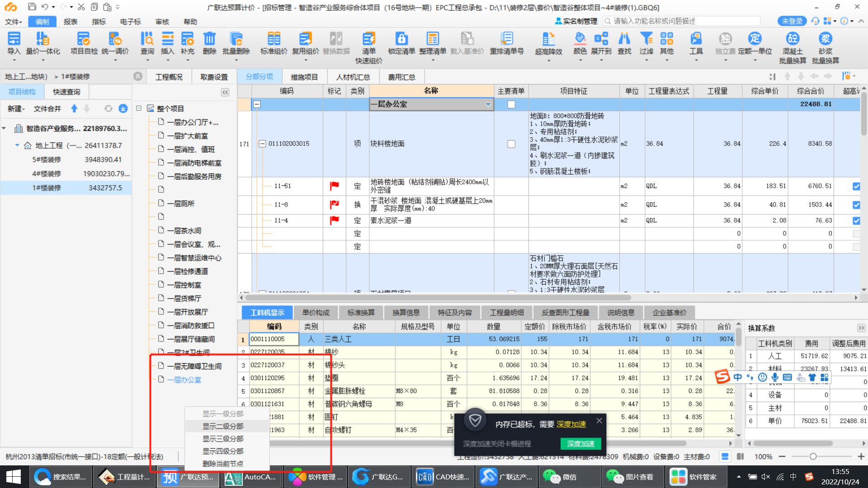Open the 快速查询 tab
Image resolution: width=868 pixels, height=488 pixels.
point(66,92)
